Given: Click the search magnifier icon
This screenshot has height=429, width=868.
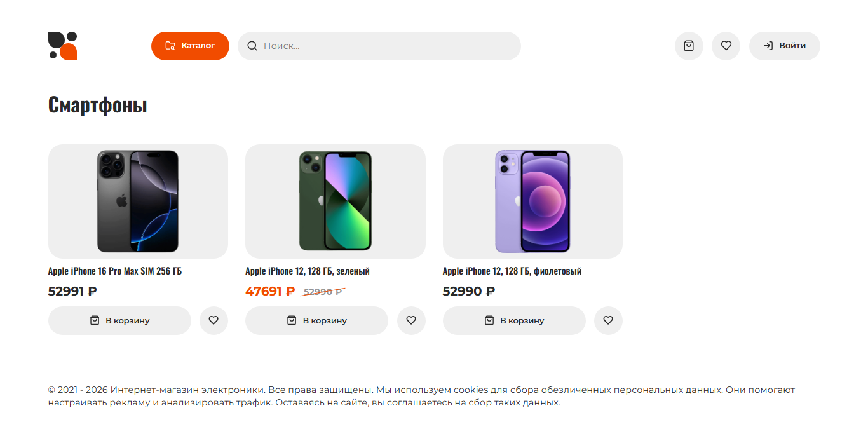Looking at the screenshot, I should [252, 46].
